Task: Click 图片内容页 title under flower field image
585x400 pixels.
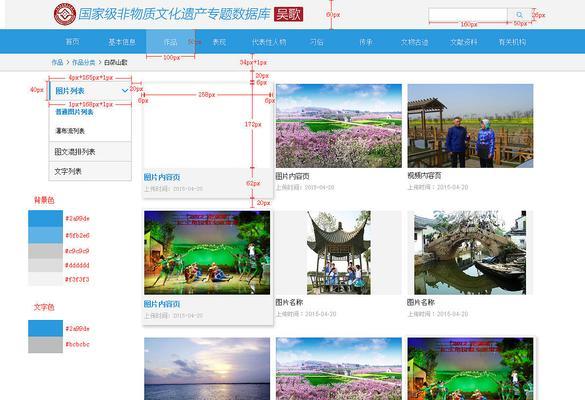Action: point(292,176)
